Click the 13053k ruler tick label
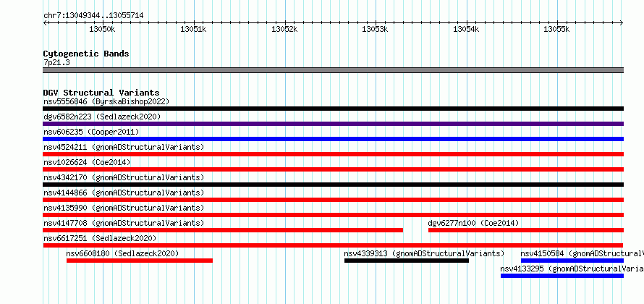This screenshot has width=644, height=304. click(375, 29)
